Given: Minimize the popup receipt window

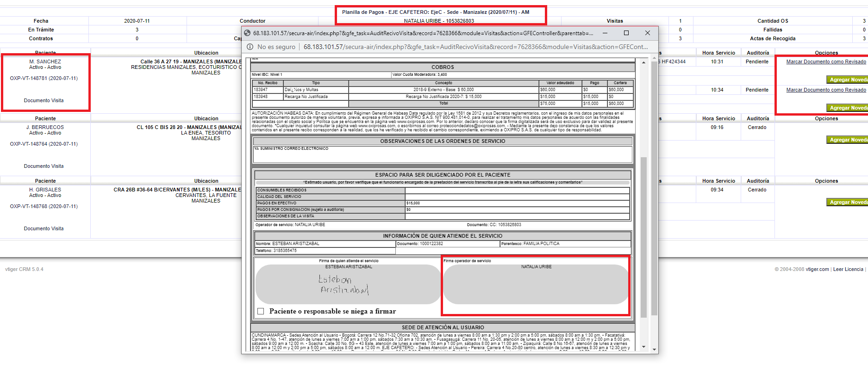Looking at the screenshot, I should [605, 33].
